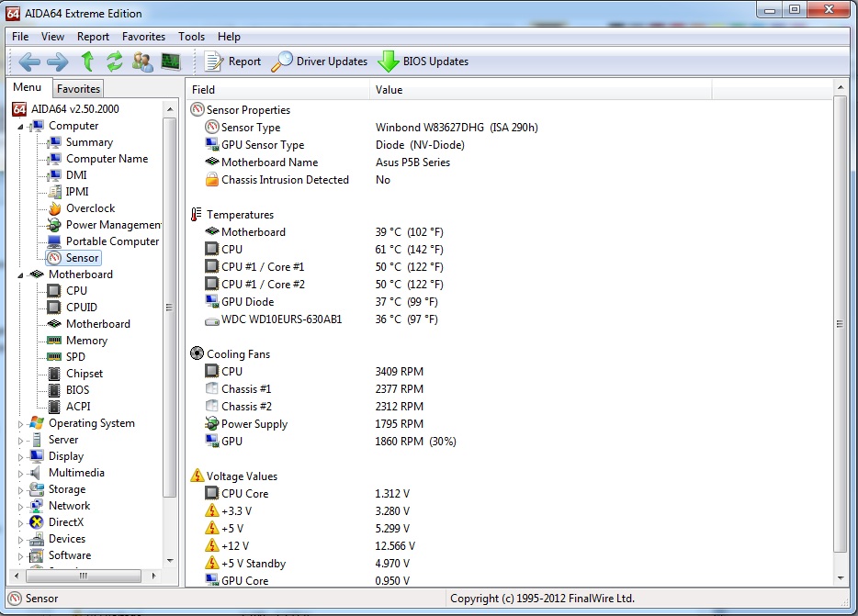Click the users icon in toolbar

[142, 62]
